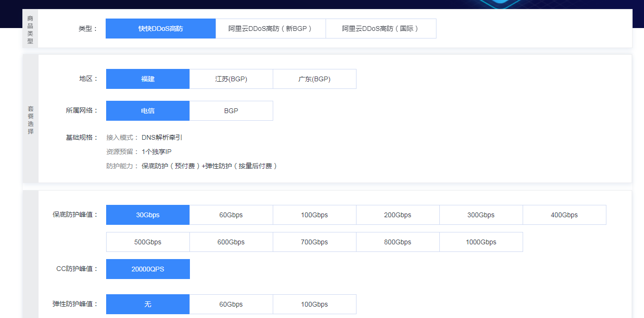Screen dimensions: 644x318
Task: Select the 江苏(BGP) region
Action: (x=231, y=79)
